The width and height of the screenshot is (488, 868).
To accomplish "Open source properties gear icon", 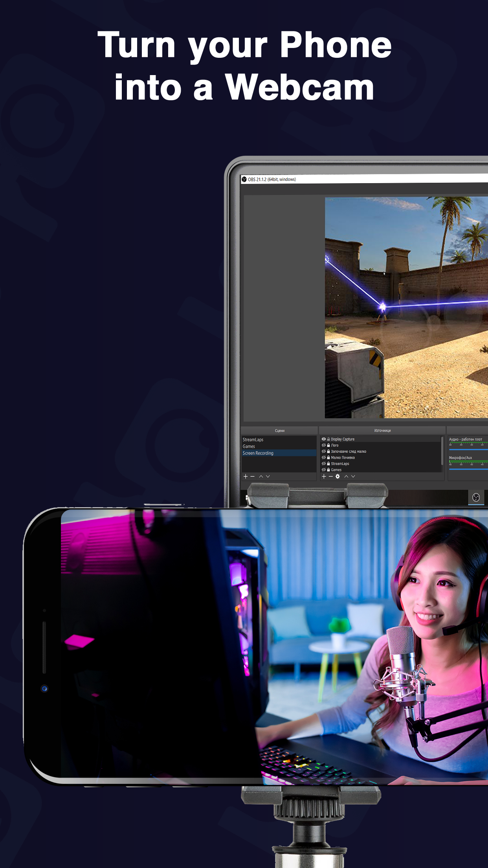I will point(338,476).
